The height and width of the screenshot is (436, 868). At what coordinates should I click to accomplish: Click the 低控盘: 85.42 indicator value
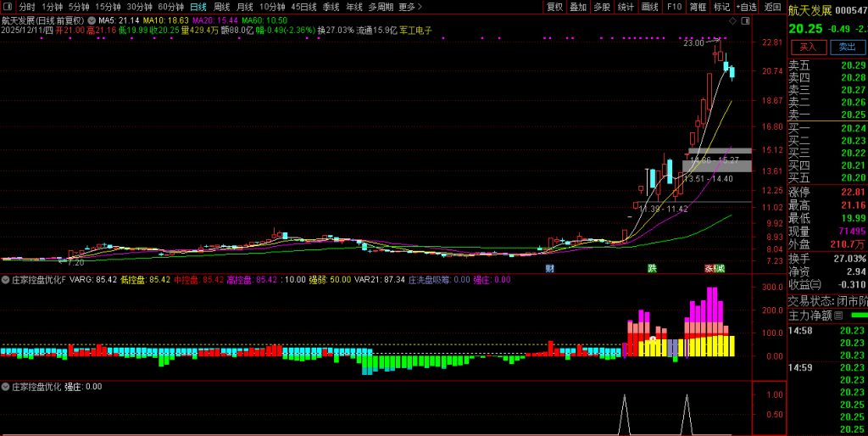[x=146, y=280]
